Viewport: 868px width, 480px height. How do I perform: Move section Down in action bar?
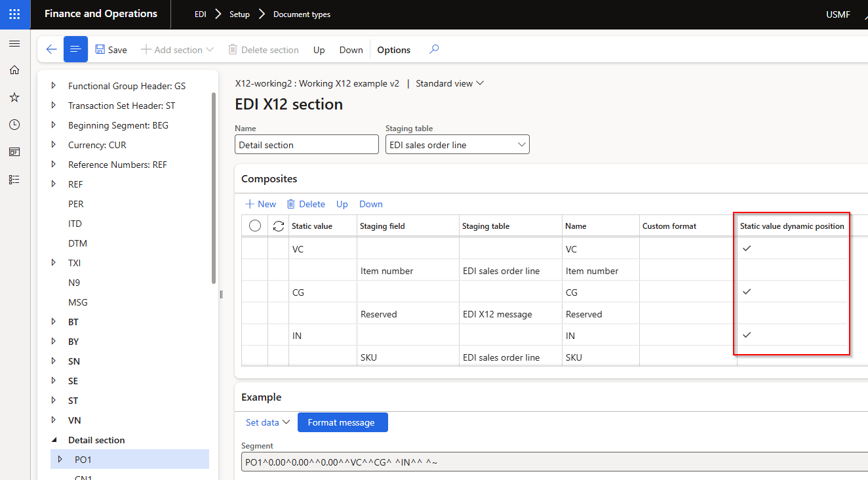[x=351, y=50]
